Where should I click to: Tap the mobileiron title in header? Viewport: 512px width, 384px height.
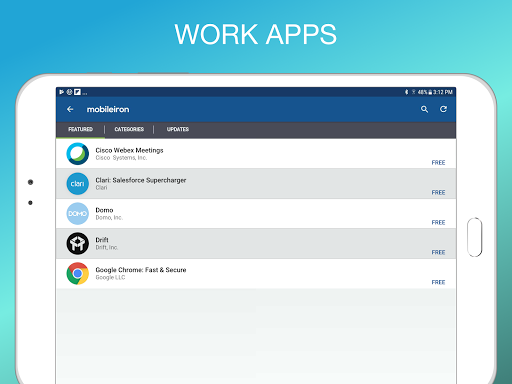click(x=108, y=109)
